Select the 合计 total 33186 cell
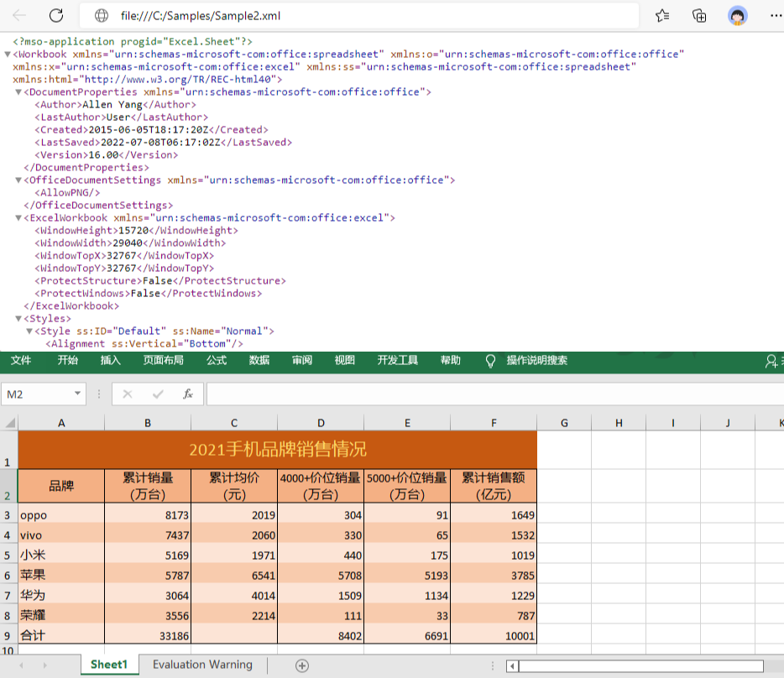 (x=148, y=636)
